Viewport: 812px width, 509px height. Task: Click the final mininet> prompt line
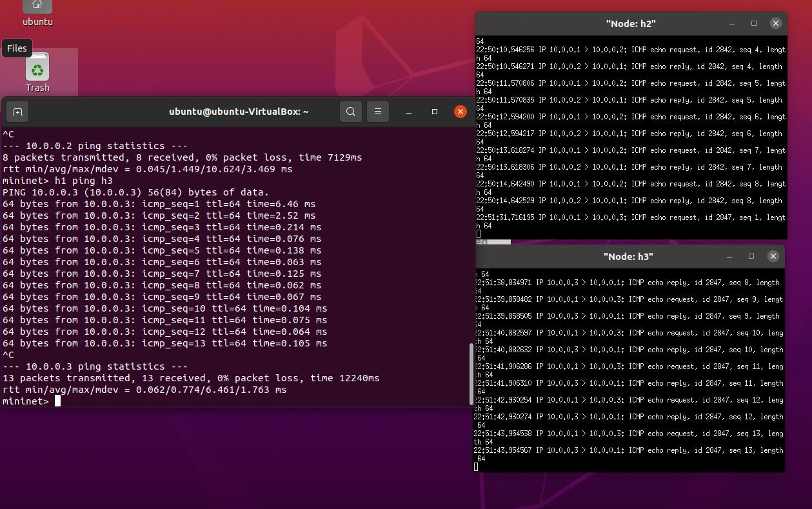[32, 401]
